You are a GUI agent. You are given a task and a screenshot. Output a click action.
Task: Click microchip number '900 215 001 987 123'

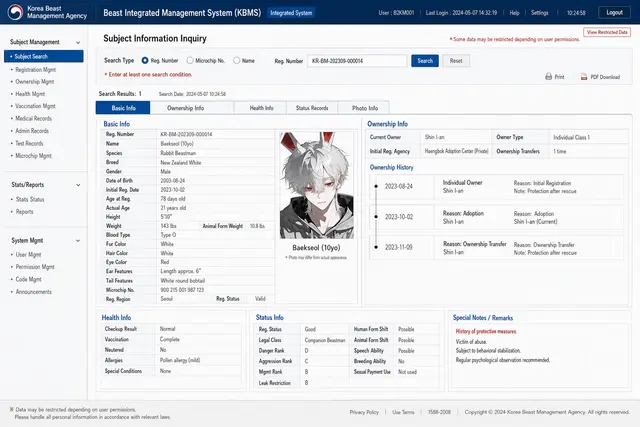[x=182, y=290]
